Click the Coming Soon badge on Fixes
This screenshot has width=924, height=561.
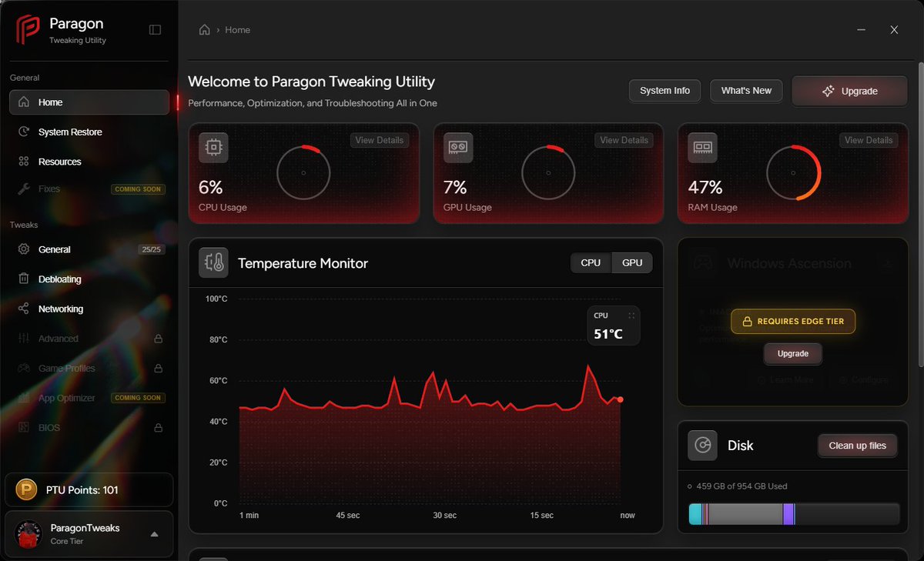pos(138,189)
